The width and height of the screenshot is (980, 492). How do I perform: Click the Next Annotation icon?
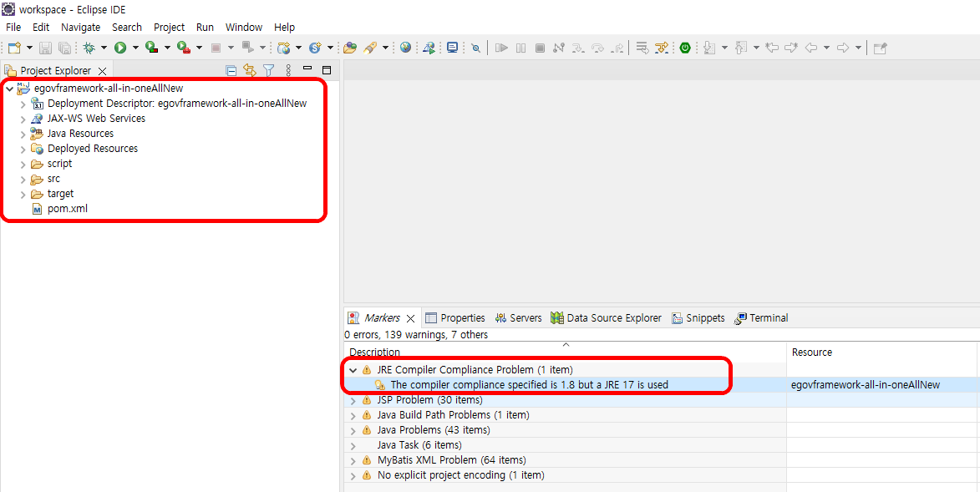[x=708, y=48]
